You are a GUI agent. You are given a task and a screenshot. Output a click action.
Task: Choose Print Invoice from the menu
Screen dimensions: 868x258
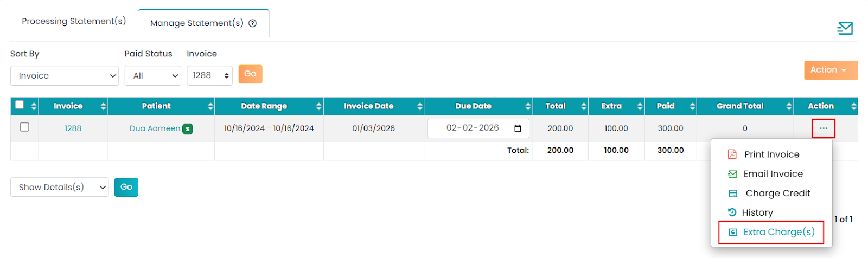click(771, 154)
